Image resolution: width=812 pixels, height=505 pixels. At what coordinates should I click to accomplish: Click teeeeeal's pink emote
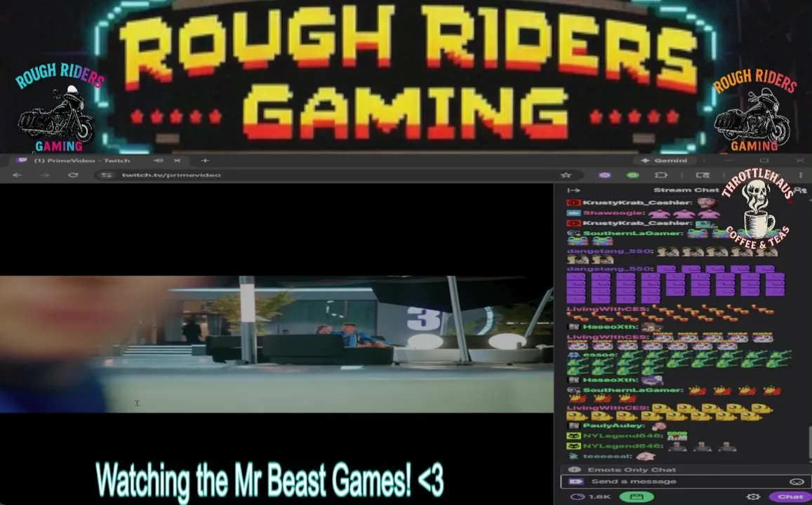click(645, 457)
